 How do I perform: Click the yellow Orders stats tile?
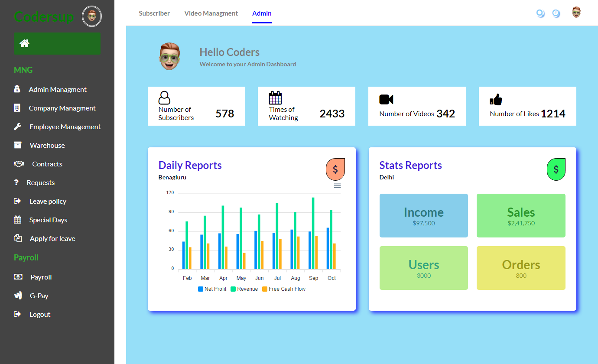click(x=521, y=268)
